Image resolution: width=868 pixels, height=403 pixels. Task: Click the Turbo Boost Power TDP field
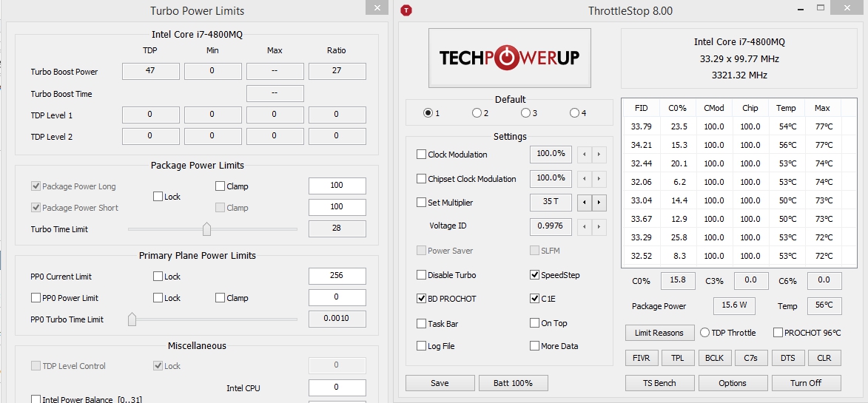pyautogui.click(x=150, y=71)
